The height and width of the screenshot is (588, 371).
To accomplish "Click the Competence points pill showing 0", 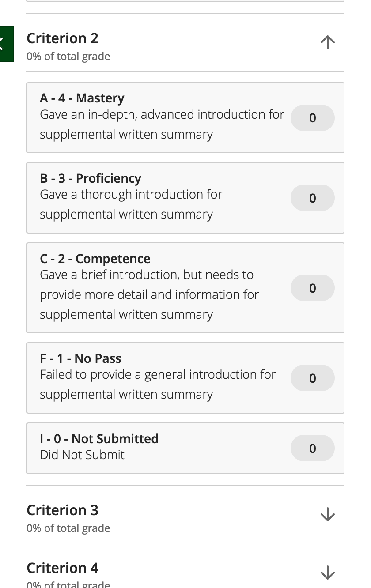I will 313,288.
